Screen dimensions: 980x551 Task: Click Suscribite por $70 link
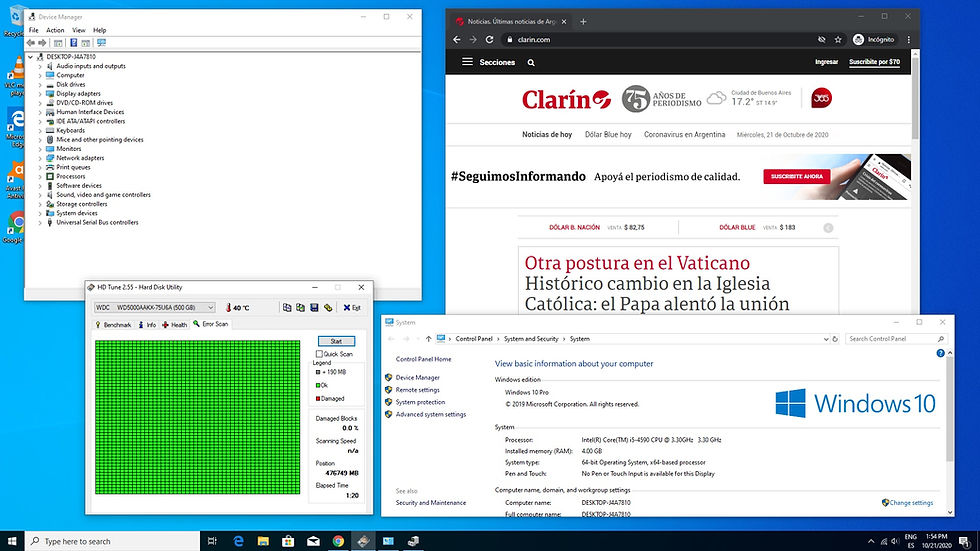(874, 62)
